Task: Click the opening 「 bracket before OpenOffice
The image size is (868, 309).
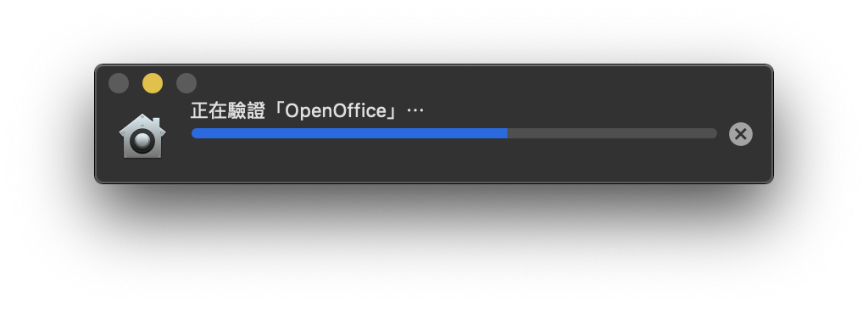Action: pos(276,110)
